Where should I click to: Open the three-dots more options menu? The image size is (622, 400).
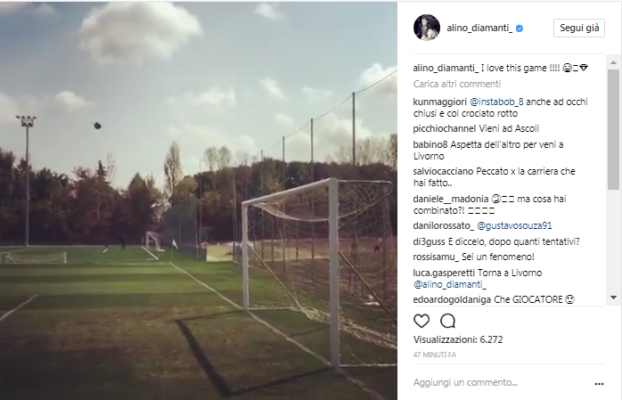[599, 384]
